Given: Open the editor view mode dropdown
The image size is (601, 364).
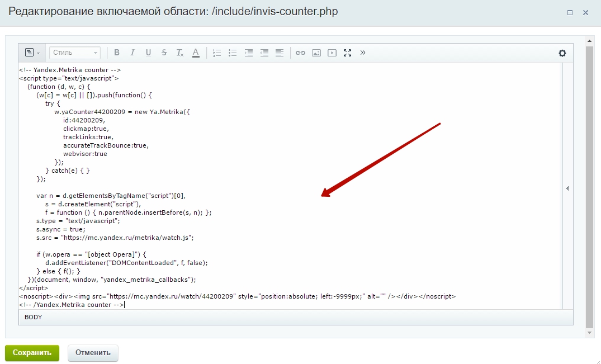Looking at the screenshot, I should point(32,53).
